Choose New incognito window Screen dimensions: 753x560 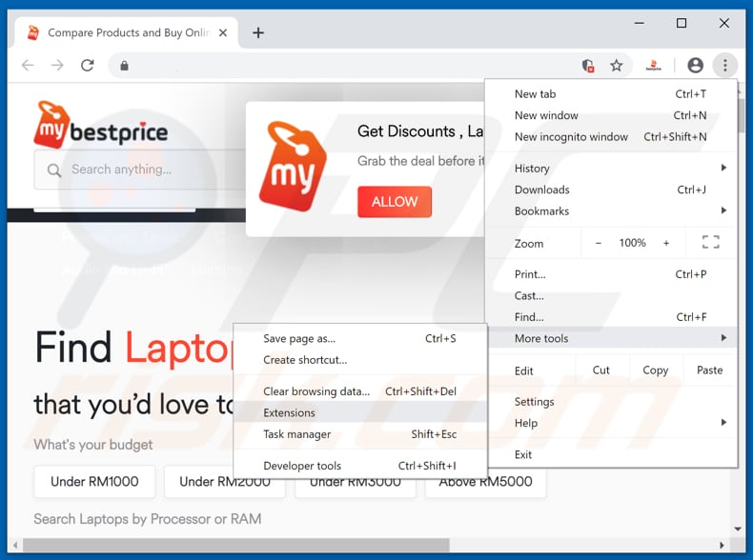click(610, 137)
